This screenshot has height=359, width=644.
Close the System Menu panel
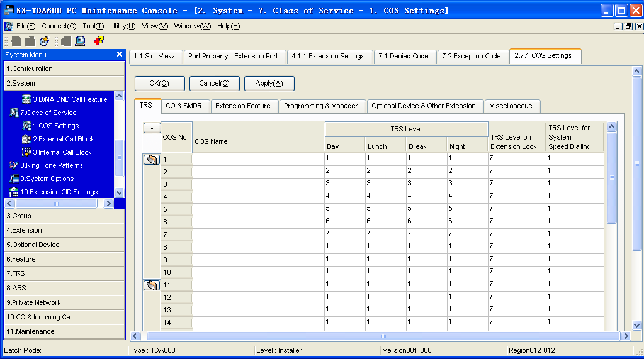[x=120, y=54]
